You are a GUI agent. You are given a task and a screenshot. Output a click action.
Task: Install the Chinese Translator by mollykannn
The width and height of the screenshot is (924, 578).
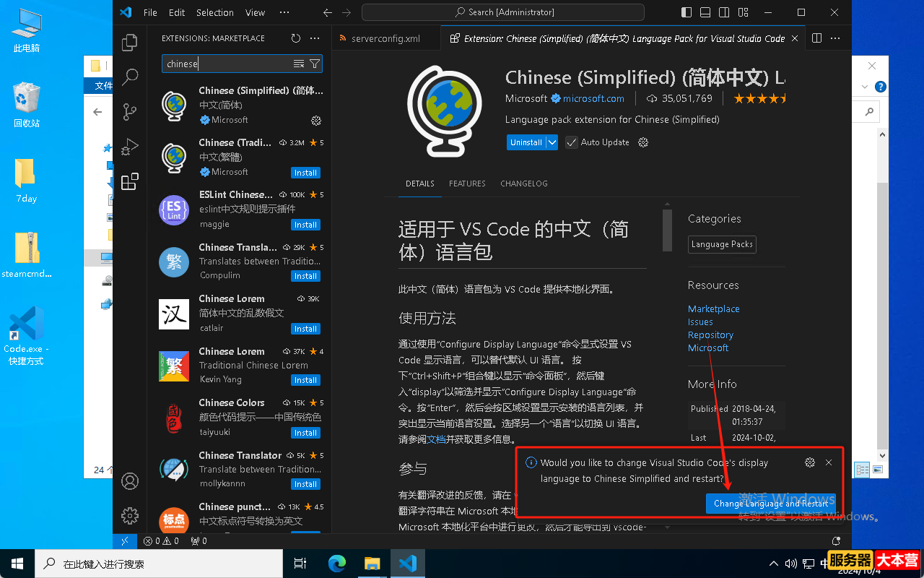[305, 484]
